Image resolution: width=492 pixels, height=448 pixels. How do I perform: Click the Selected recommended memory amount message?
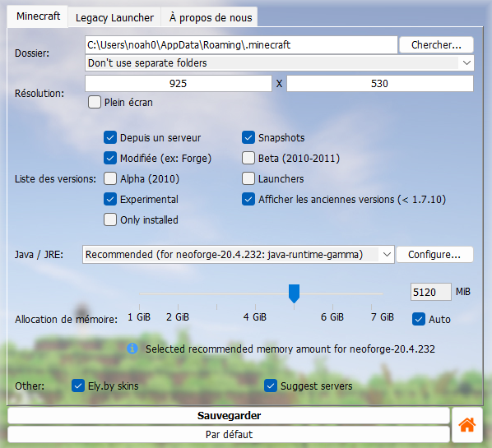(x=290, y=349)
